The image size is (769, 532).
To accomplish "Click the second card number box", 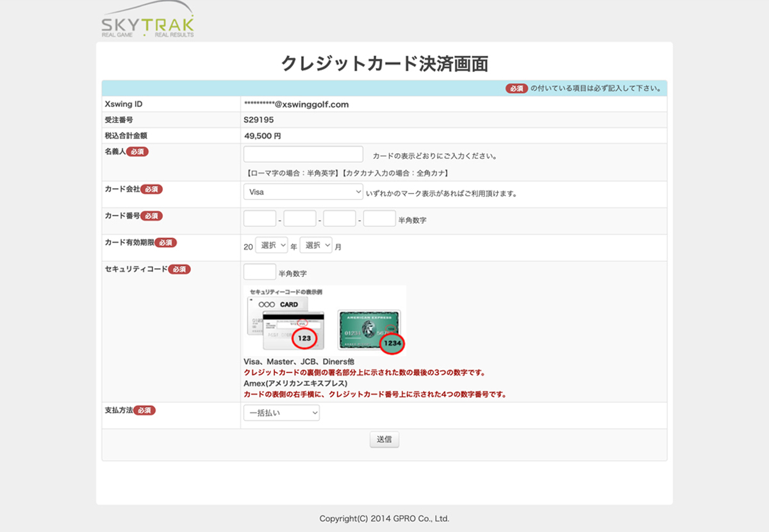I will pos(299,219).
